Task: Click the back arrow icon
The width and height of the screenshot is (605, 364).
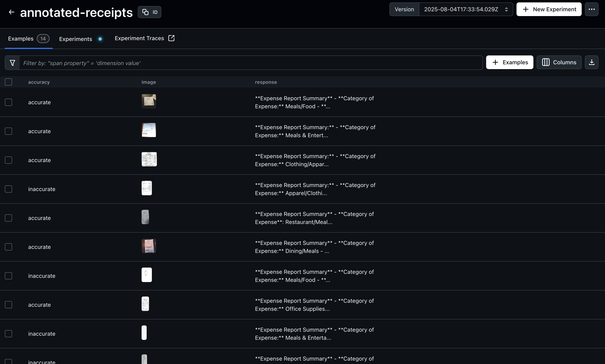Action: click(x=11, y=12)
